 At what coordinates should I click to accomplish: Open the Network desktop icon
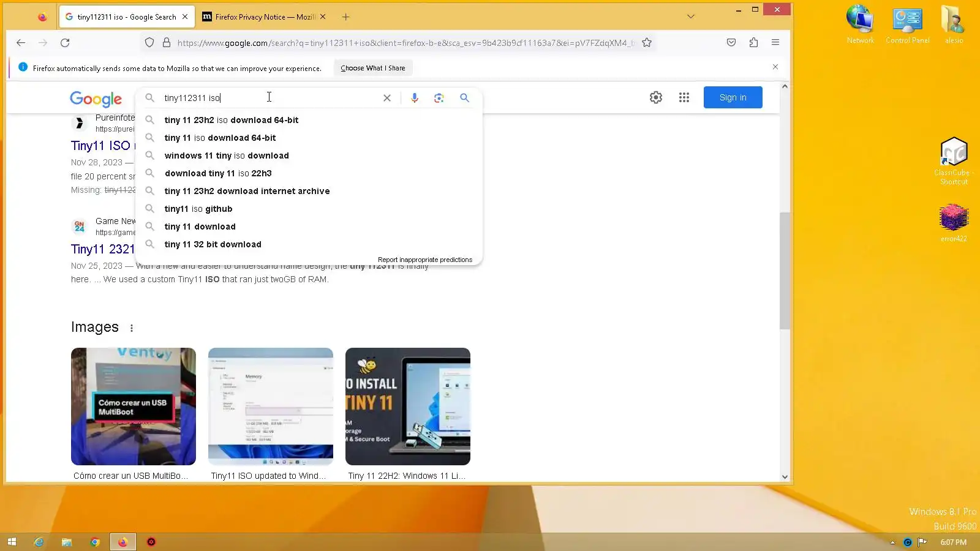tap(861, 24)
